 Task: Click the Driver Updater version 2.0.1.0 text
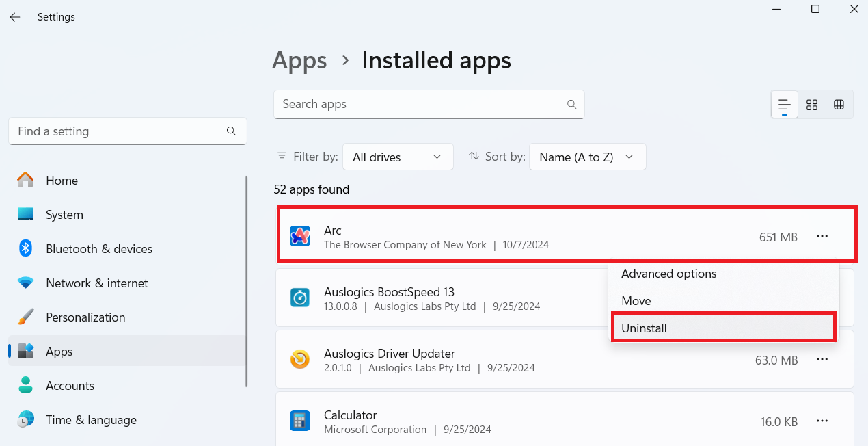(x=337, y=368)
